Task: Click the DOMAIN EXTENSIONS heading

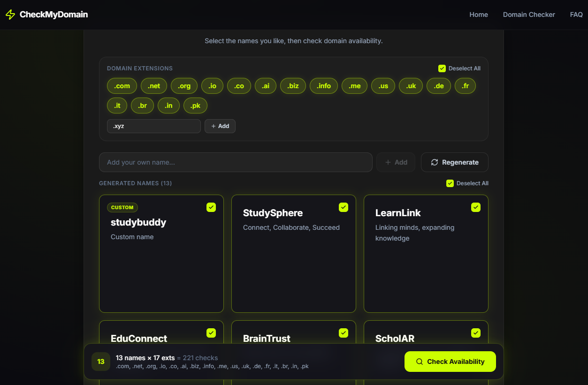Action: [140, 68]
